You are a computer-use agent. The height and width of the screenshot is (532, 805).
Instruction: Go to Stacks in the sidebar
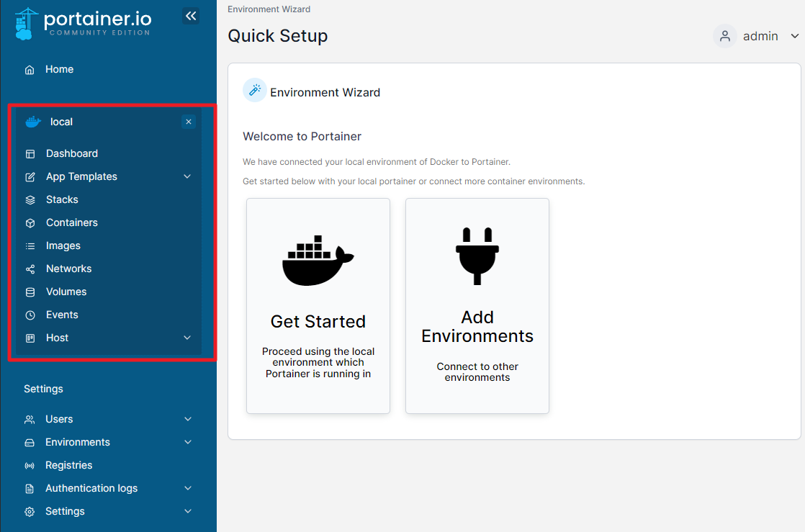click(62, 199)
